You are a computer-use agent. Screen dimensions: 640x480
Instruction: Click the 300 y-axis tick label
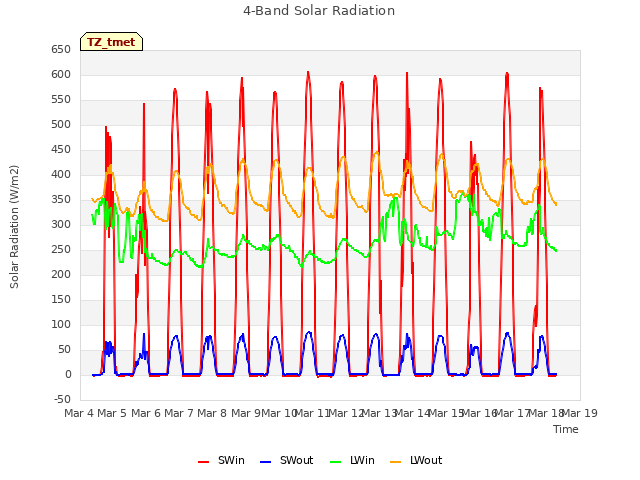coord(61,224)
